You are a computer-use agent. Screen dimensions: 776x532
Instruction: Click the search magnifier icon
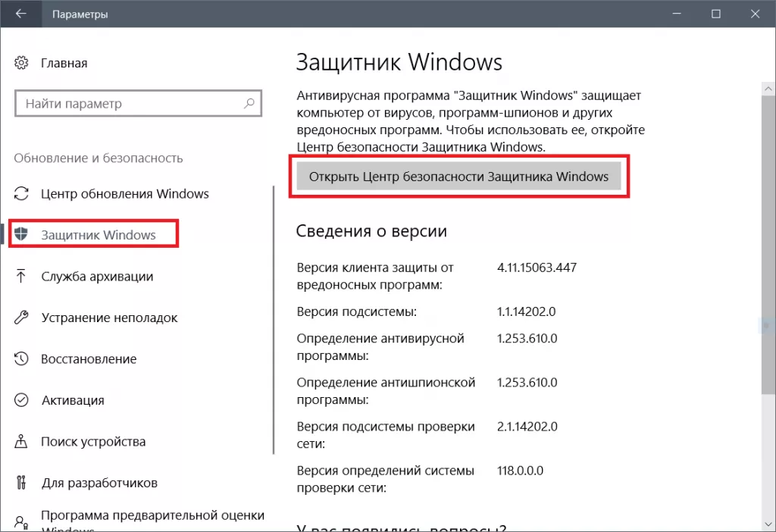coord(250,103)
